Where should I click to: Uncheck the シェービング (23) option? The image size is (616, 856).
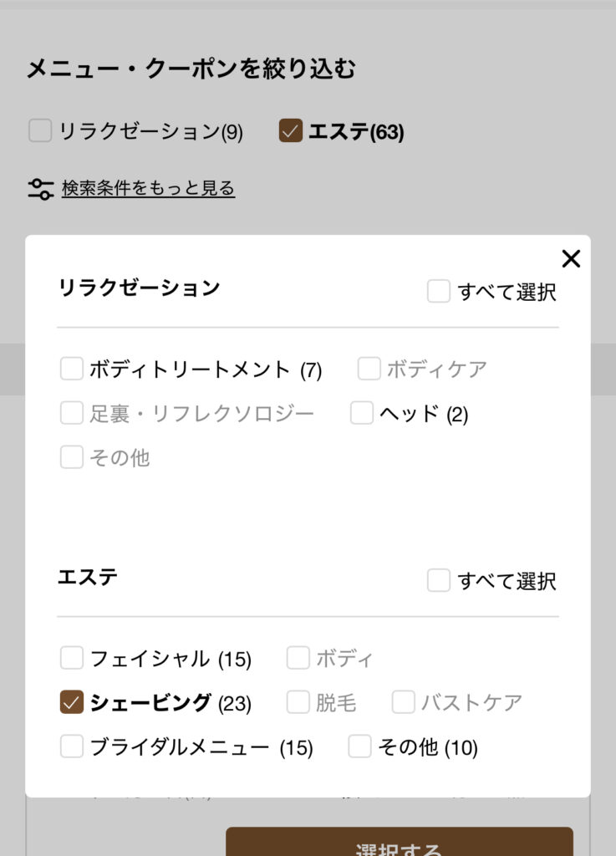point(72,703)
